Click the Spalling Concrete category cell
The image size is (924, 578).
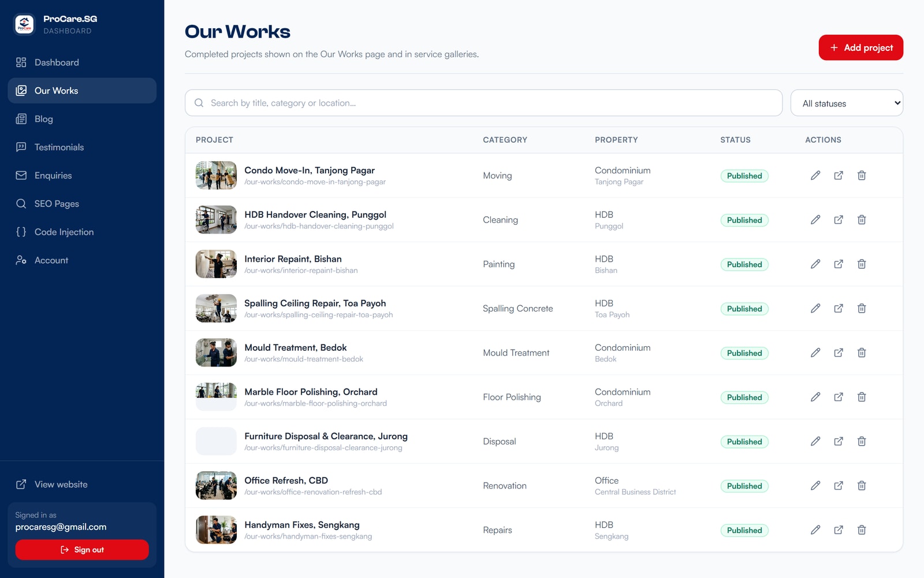tap(518, 309)
